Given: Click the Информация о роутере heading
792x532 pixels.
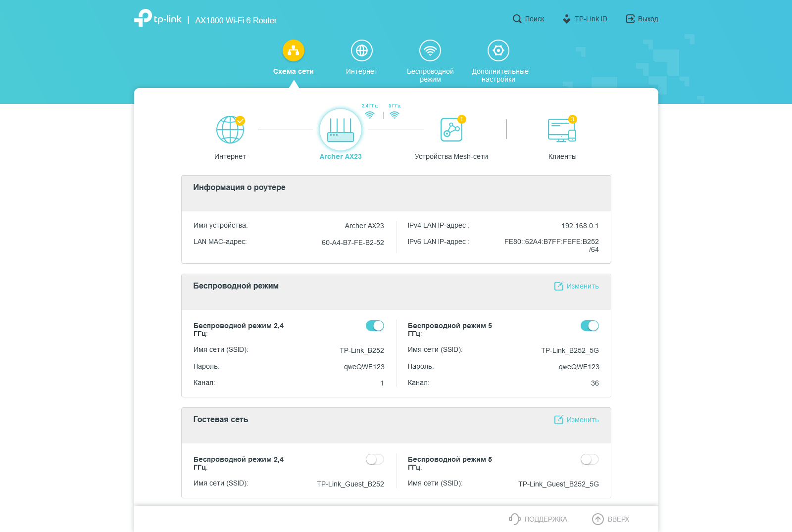Looking at the screenshot, I should [x=239, y=187].
